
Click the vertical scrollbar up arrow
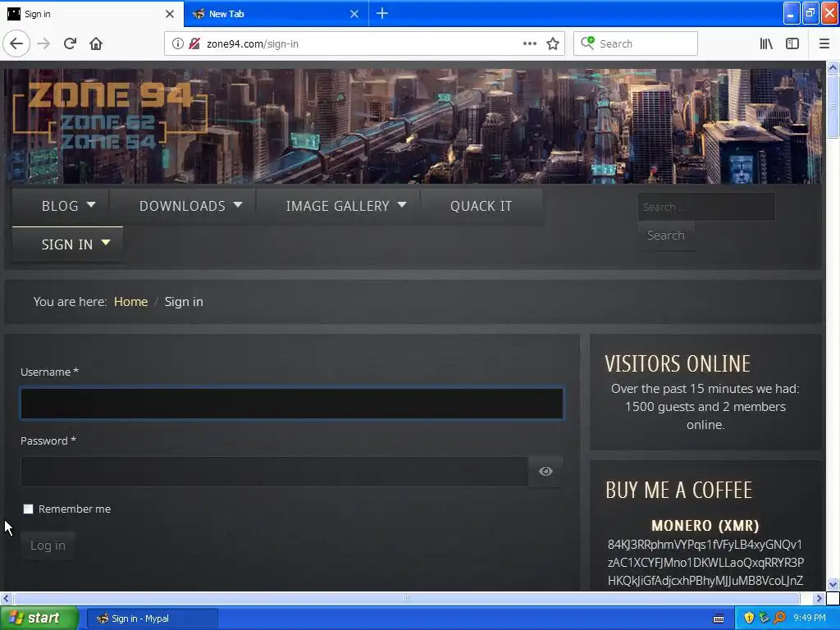coord(833,67)
